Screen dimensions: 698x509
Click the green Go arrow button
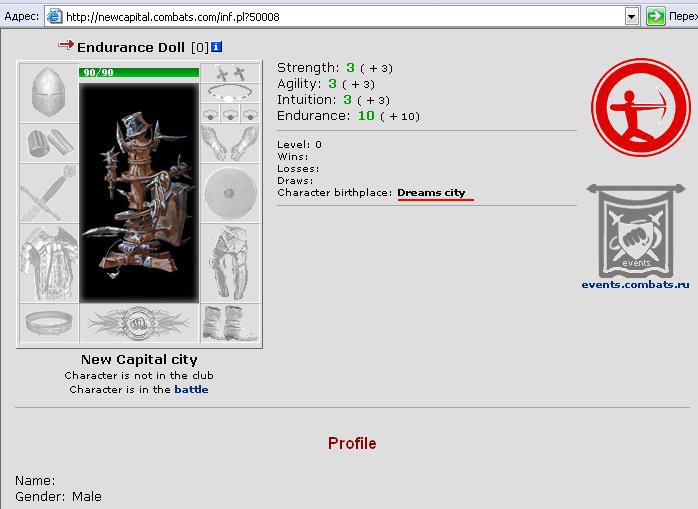(x=655, y=16)
